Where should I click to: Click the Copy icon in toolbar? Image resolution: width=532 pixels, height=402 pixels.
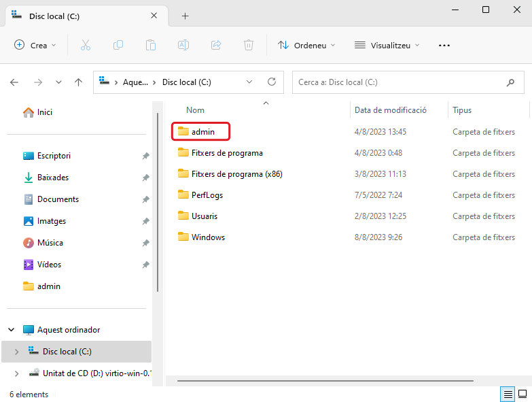pos(118,45)
